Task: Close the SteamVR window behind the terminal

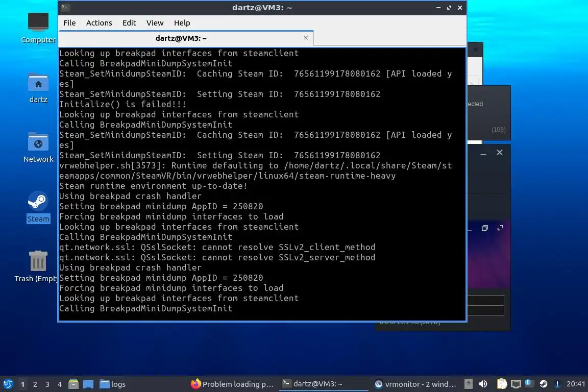Action: [x=500, y=153]
